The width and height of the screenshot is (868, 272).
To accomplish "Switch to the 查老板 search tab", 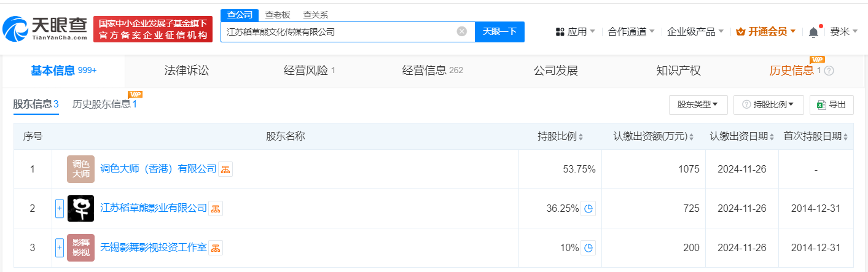I will [278, 15].
